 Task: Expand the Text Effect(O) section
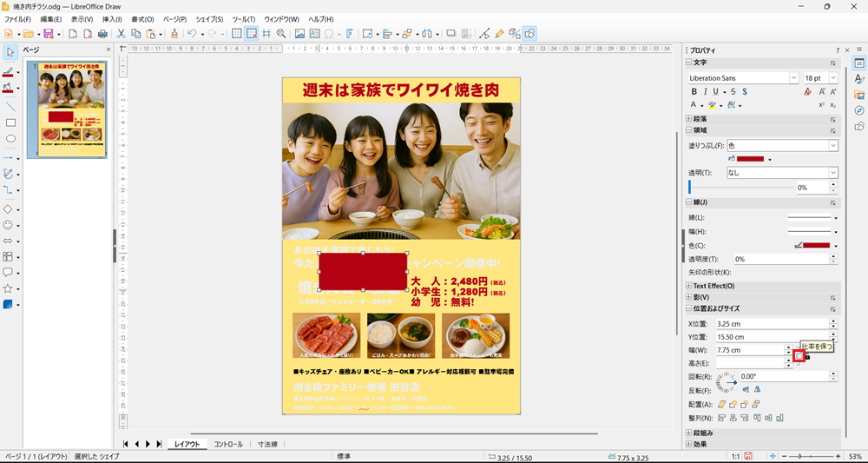click(688, 286)
